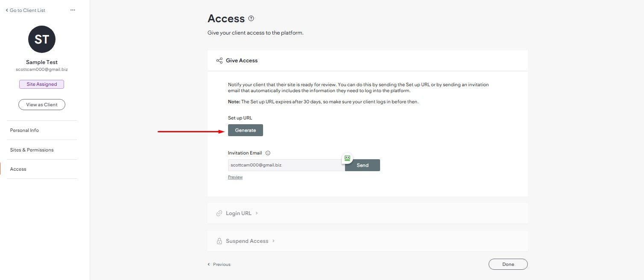Click the View as Client button
The image size is (644, 280).
(x=42, y=105)
